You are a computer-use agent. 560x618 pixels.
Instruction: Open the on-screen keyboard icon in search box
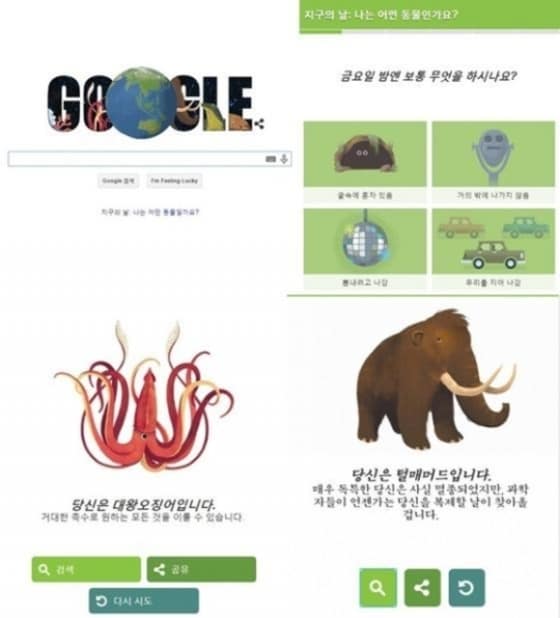coord(271,159)
